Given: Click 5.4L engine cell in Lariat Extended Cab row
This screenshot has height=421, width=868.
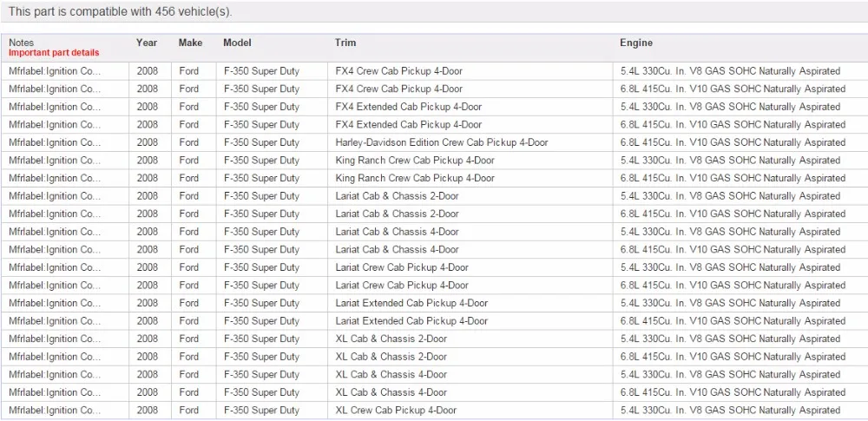Looking at the screenshot, I should click(x=740, y=303).
